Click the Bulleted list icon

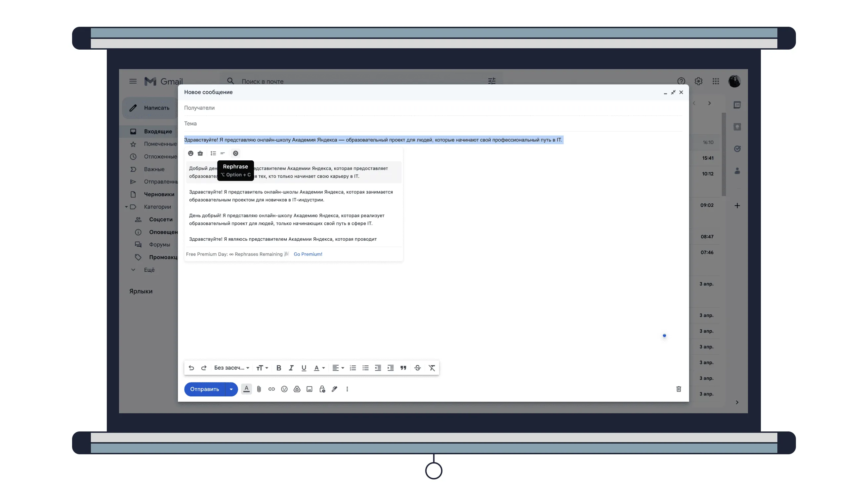(x=365, y=368)
